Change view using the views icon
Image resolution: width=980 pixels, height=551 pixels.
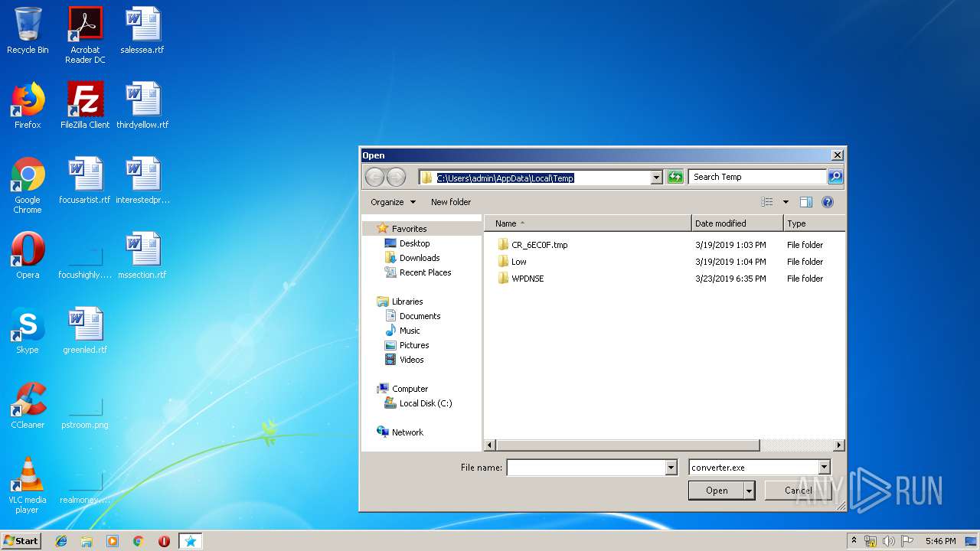click(767, 202)
